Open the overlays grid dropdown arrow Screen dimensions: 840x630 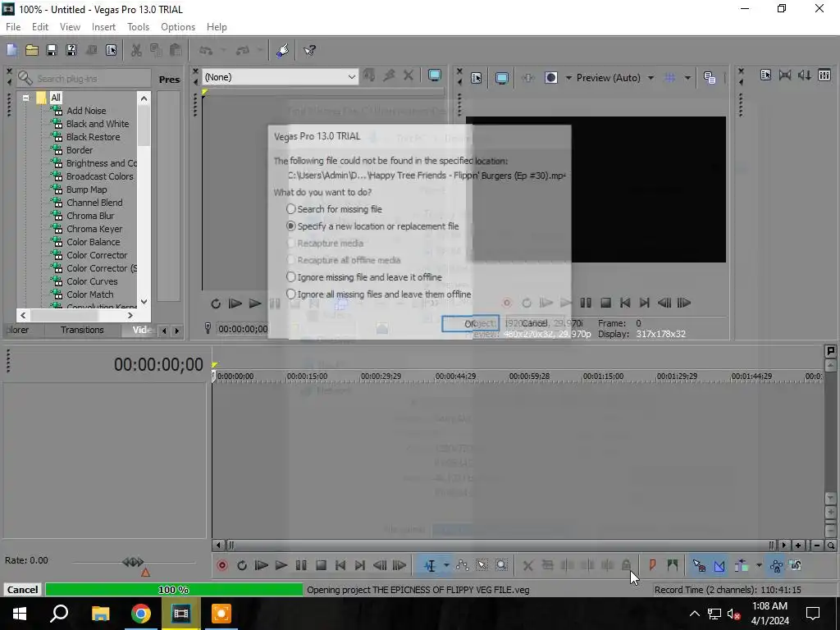(x=687, y=78)
